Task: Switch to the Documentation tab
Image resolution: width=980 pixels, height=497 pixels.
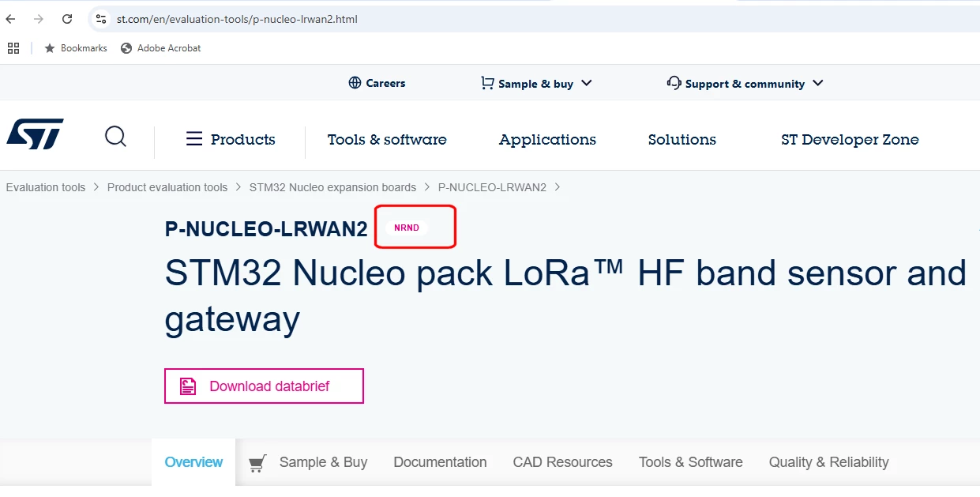Action: click(440, 462)
